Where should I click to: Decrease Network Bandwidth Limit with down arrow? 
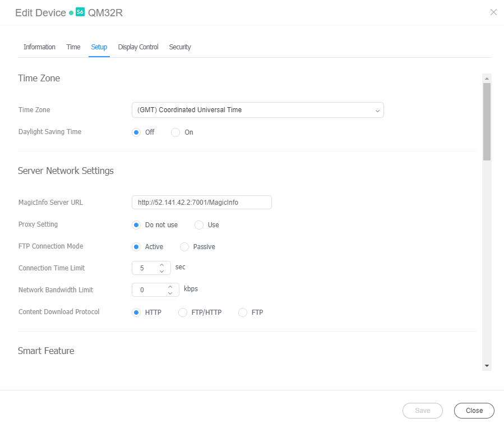click(170, 293)
